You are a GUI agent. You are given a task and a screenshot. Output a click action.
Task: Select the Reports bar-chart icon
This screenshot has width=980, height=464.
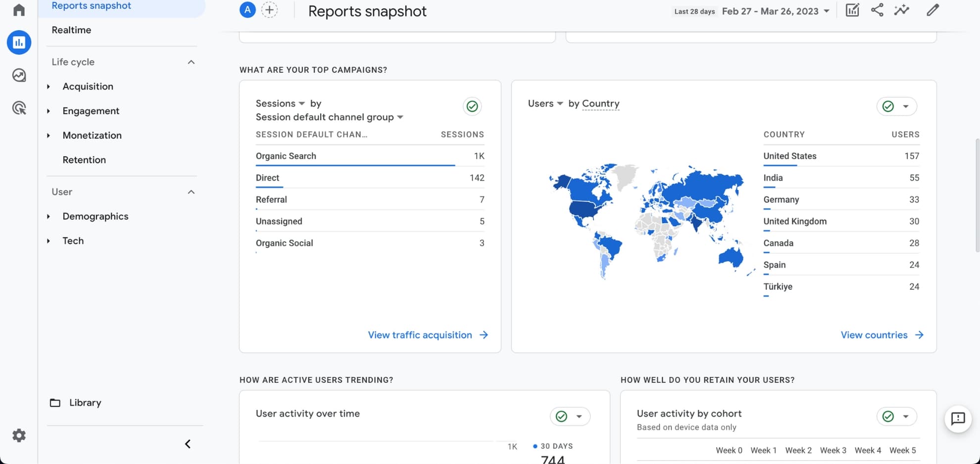coord(19,43)
